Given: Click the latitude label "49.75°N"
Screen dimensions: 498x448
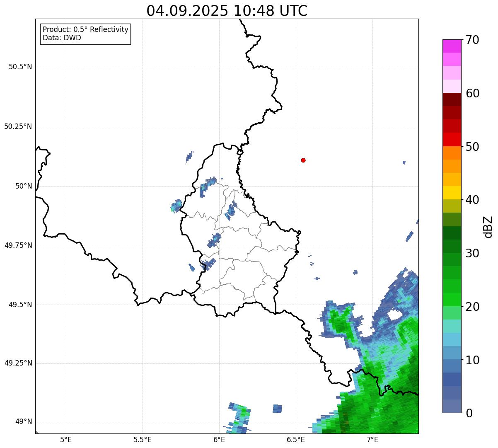Looking at the screenshot, I should click(18, 245).
